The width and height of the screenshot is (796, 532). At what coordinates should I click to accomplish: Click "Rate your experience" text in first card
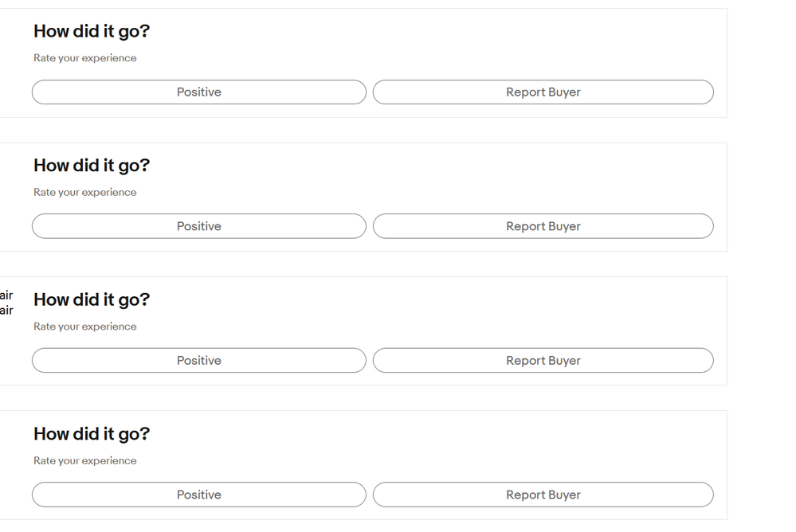click(x=85, y=58)
